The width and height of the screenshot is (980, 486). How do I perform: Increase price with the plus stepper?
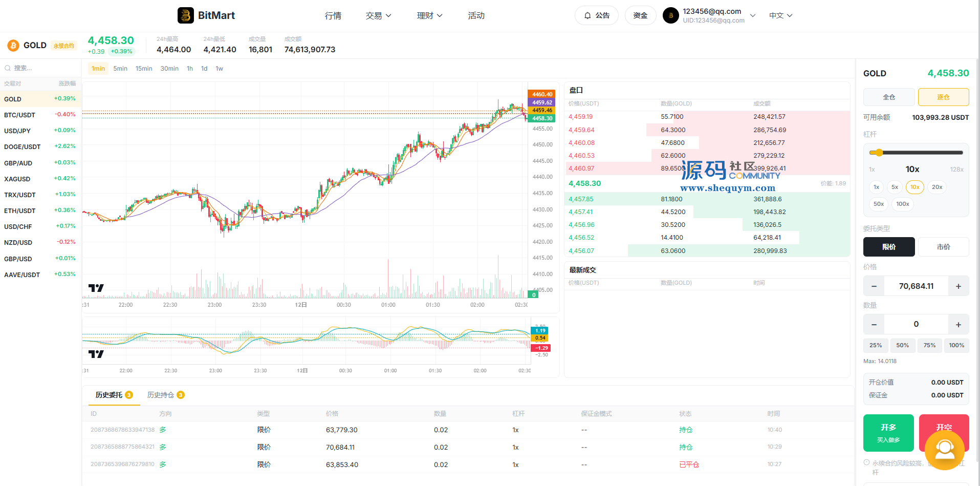tap(959, 286)
